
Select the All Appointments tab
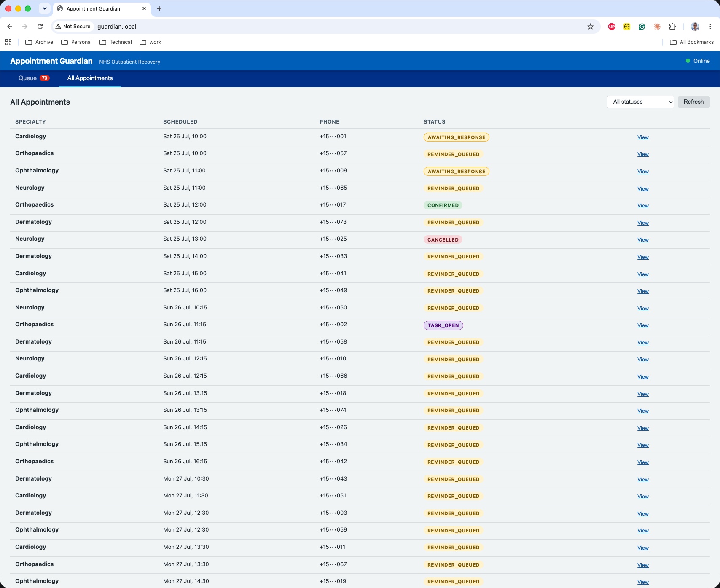point(90,78)
